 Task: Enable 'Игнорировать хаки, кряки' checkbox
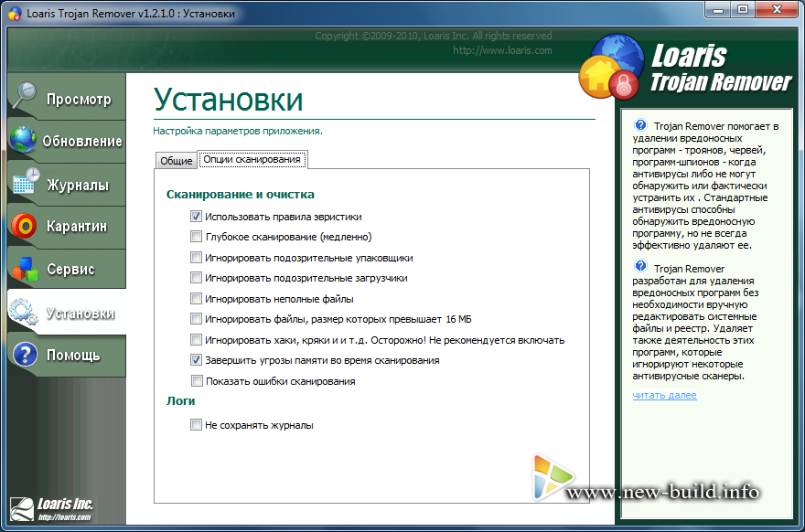pyautogui.click(x=196, y=339)
